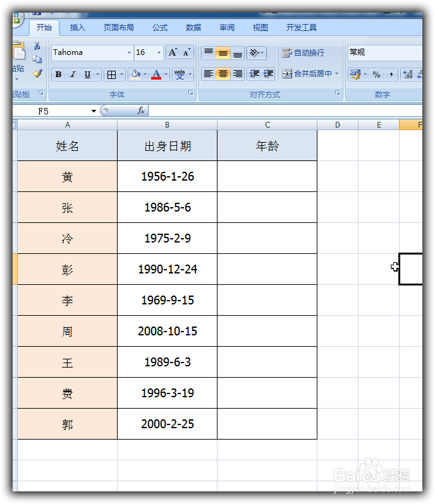Open the 开发工具 tab
The image size is (435, 504).
pos(302,28)
